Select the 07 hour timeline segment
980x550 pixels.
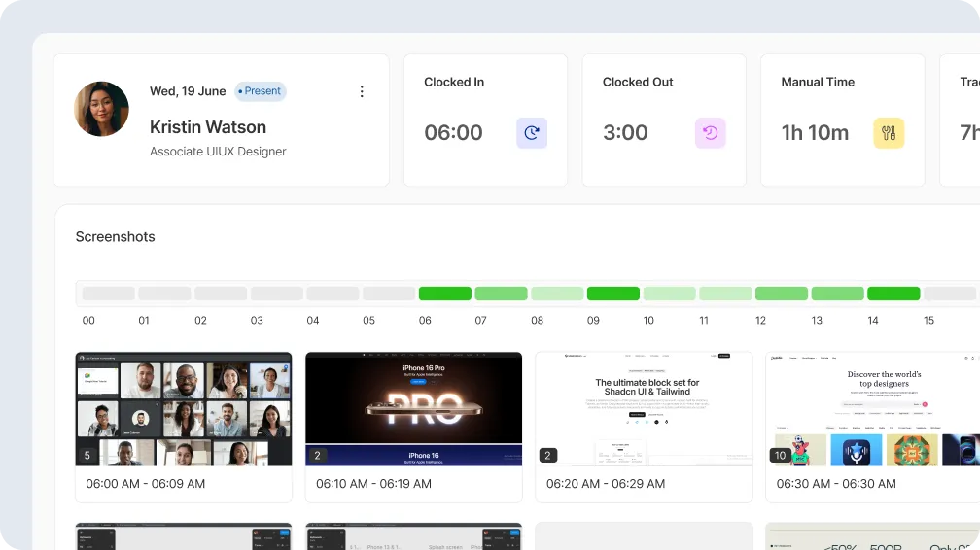coord(501,293)
